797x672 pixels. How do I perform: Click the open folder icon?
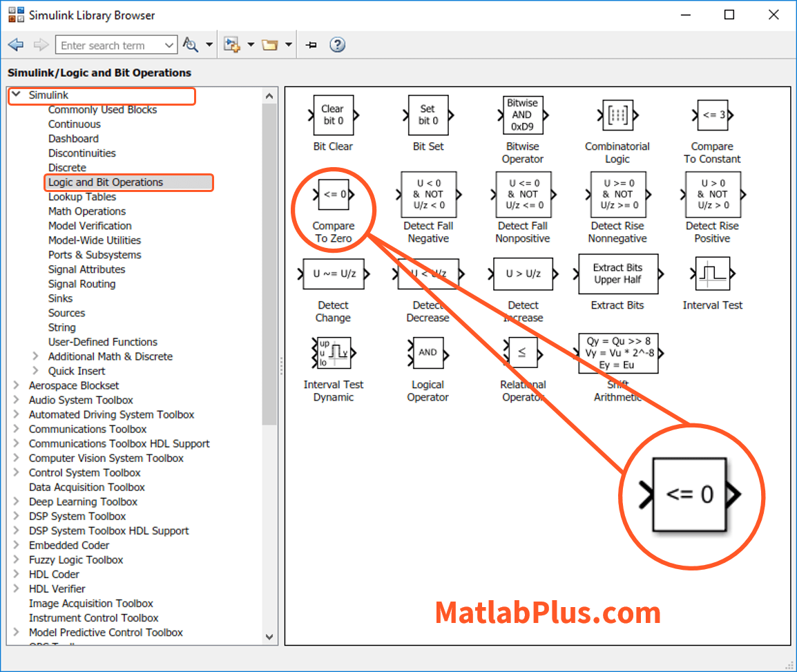(270, 45)
